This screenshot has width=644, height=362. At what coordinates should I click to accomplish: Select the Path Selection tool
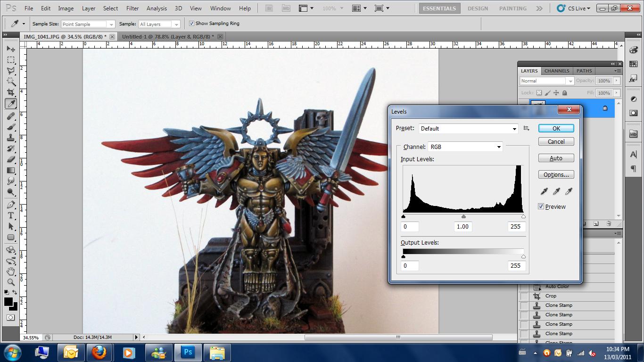tap(11, 226)
